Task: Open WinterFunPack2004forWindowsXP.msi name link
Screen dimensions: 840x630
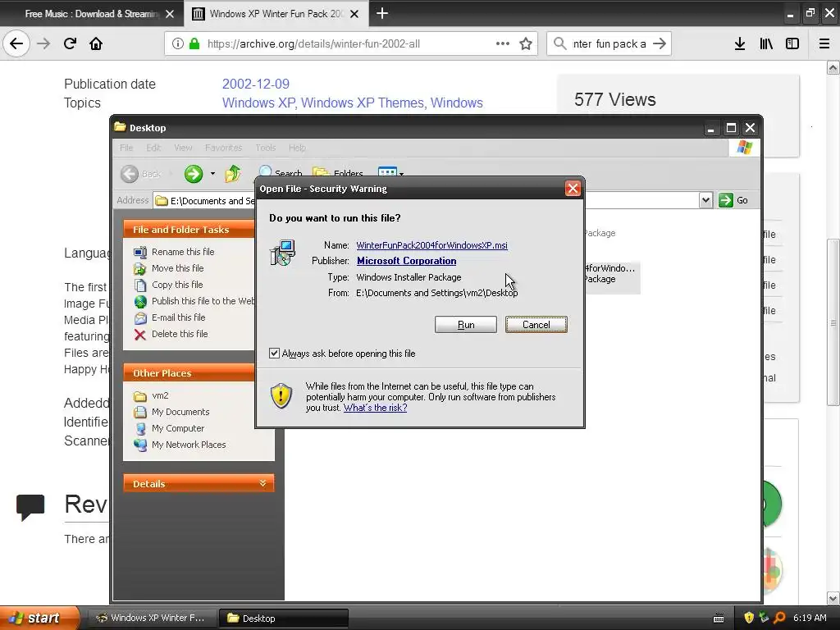Action: coord(431,245)
